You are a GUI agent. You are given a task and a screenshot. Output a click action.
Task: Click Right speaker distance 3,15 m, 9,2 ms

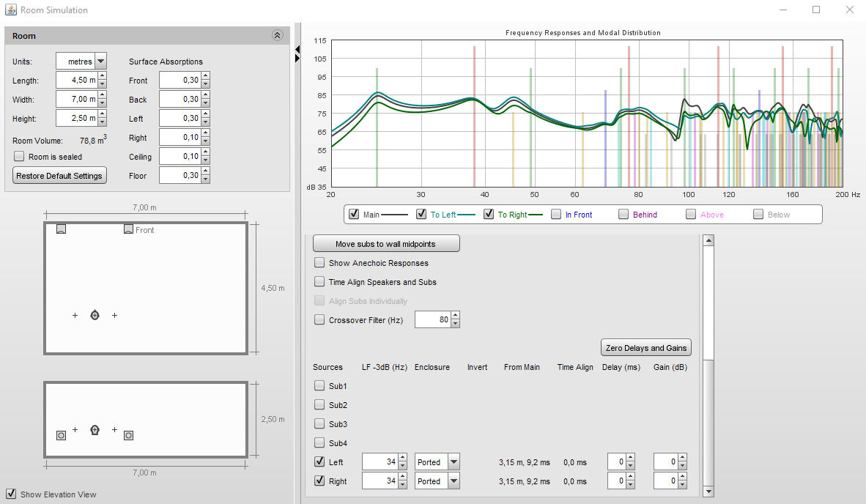524,481
